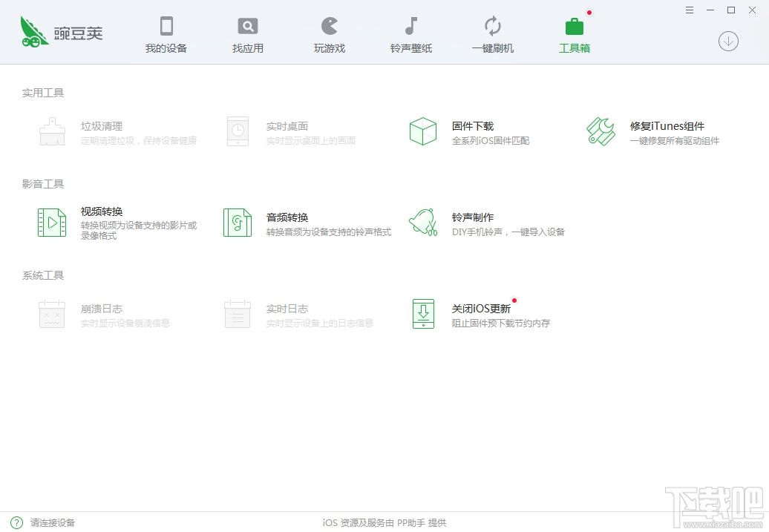
Task: Stay on the 工具箱 toolbox tab
Action: pyautogui.click(x=574, y=33)
